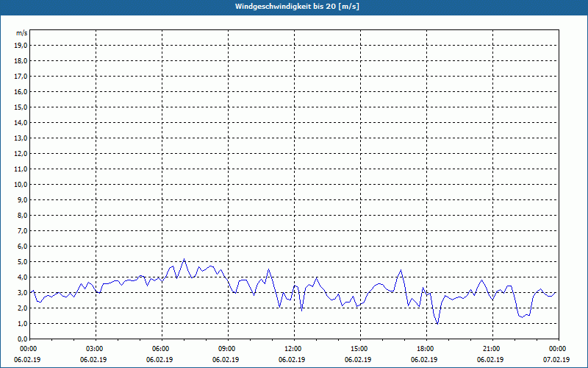Click the '16,0' y-axis value

pos(21,91)
